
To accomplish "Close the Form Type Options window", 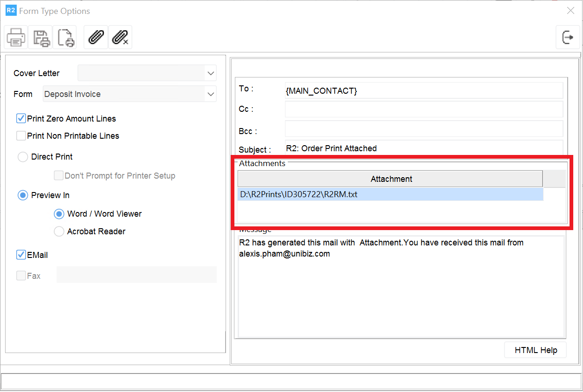I will (570, 11).
